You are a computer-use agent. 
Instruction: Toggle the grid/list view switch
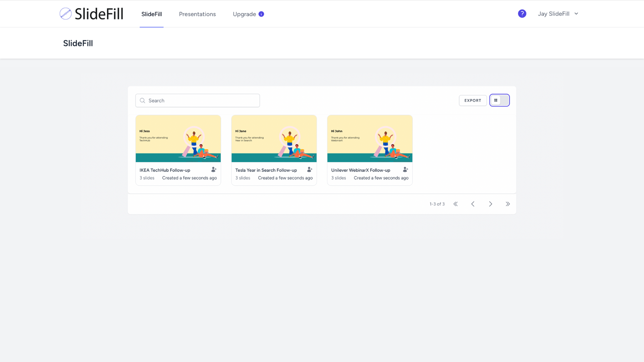[x=499, y=100]
